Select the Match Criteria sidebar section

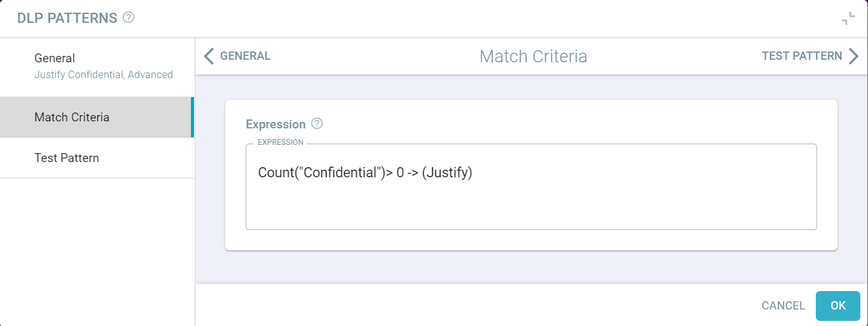click(x=97, y=117)
